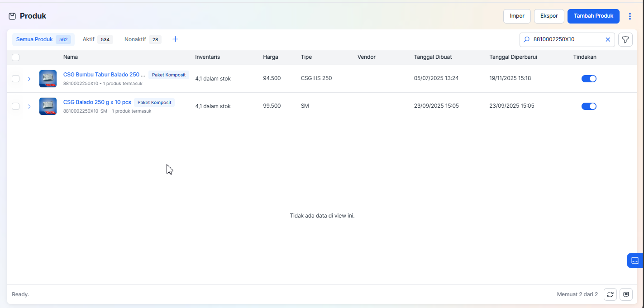The height and width of the screenshot is (308, 644).
Task: Click the Produk box icon in header
Action: click(x=12, y=16)
